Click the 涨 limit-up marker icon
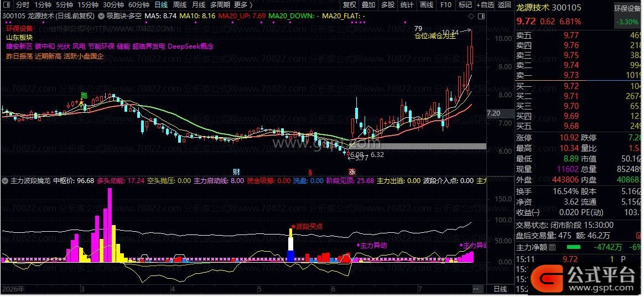 pos(352,171)
